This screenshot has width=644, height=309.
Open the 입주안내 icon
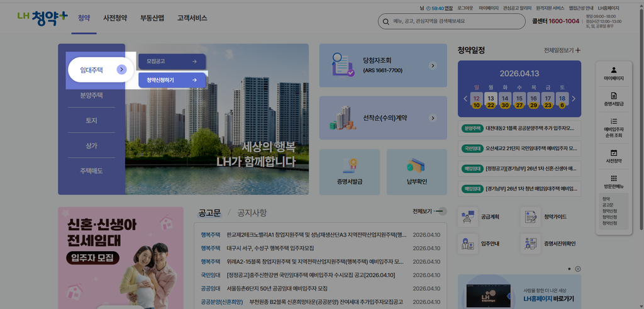tap(468, 244)
